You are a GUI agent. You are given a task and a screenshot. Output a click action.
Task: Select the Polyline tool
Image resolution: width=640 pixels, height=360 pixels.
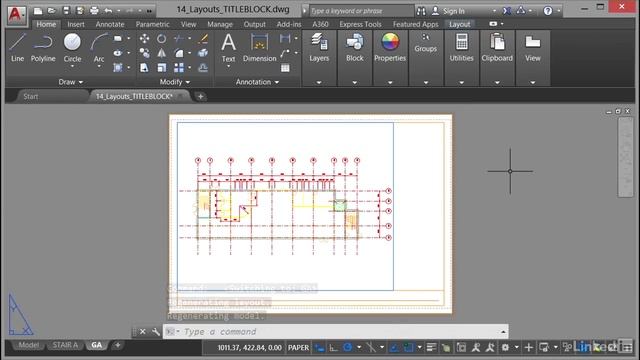[x=43, y=48]
